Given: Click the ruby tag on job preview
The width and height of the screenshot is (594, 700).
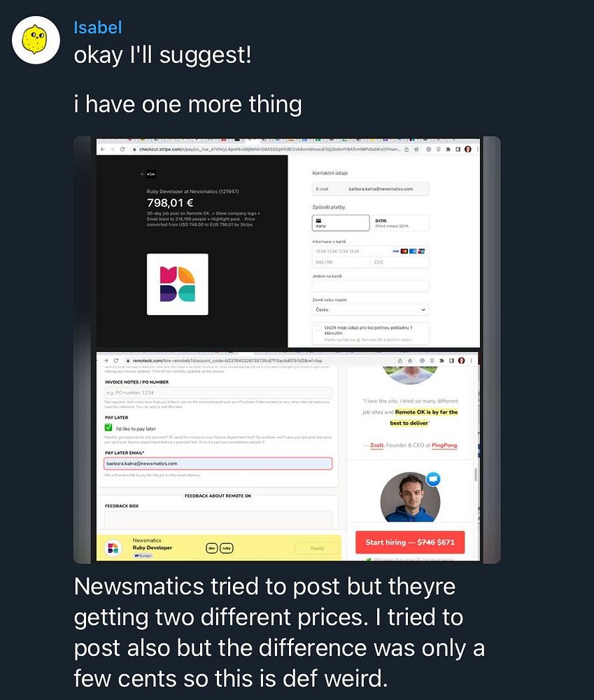Looking at the screenshot, I should 227,548.
